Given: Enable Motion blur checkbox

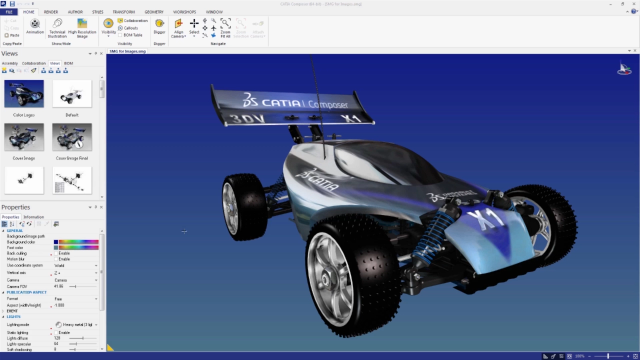Looking at the screenshot, I should coord(56,259).
